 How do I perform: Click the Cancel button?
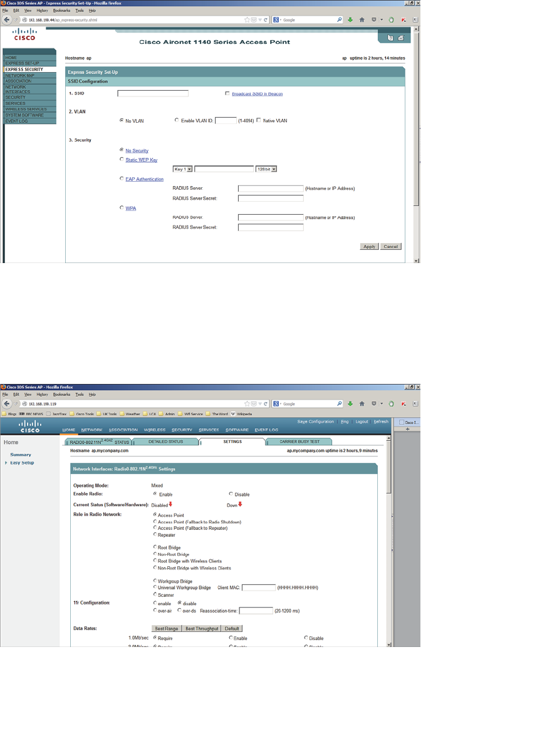pos(390,246)
